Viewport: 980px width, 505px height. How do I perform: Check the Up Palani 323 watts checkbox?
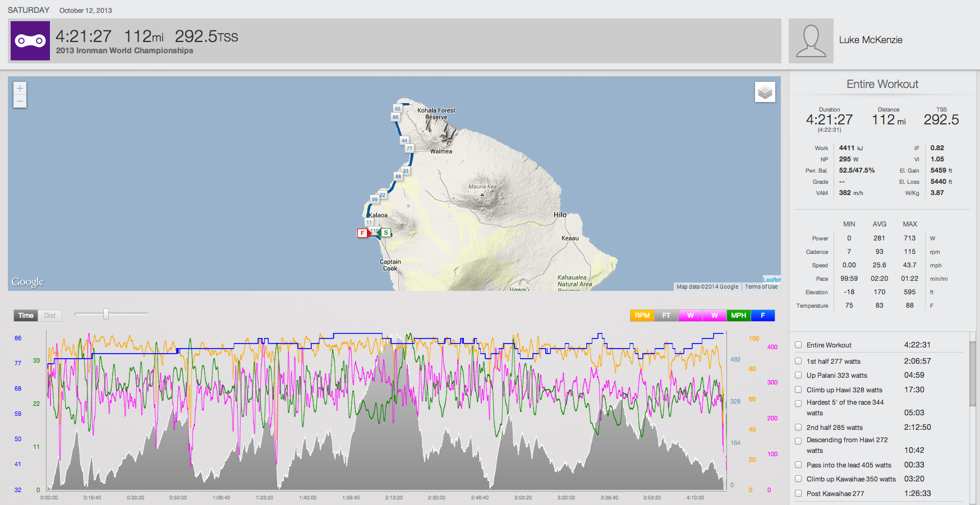(x=798, y=375)
